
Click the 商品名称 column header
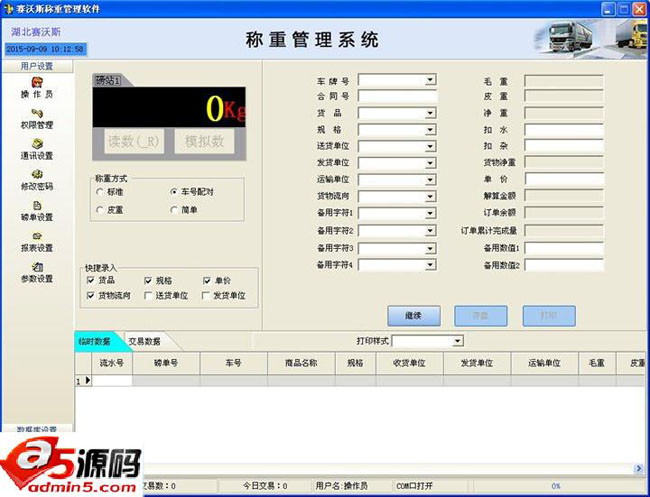pos(301,363)
